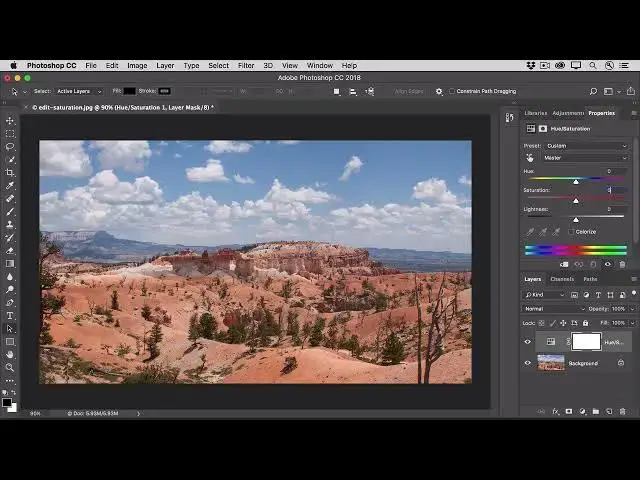
Task: Select the Crop tool
Action: tap(10, 173)
